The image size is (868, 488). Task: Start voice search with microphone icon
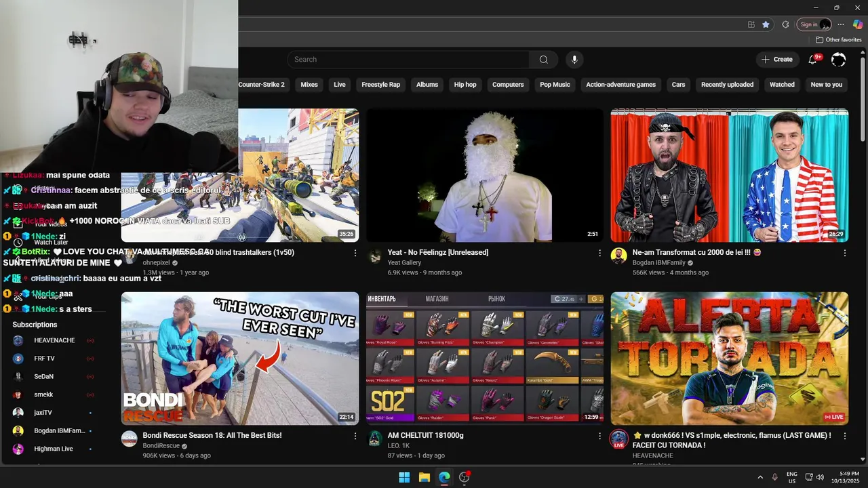[x=574, y=60]
